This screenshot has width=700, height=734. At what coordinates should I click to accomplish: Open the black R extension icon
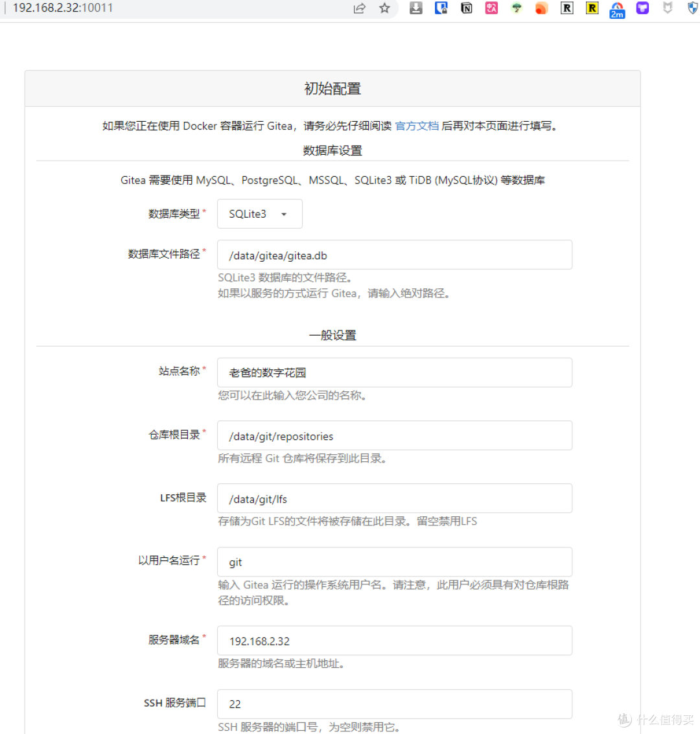pos(566,8)
